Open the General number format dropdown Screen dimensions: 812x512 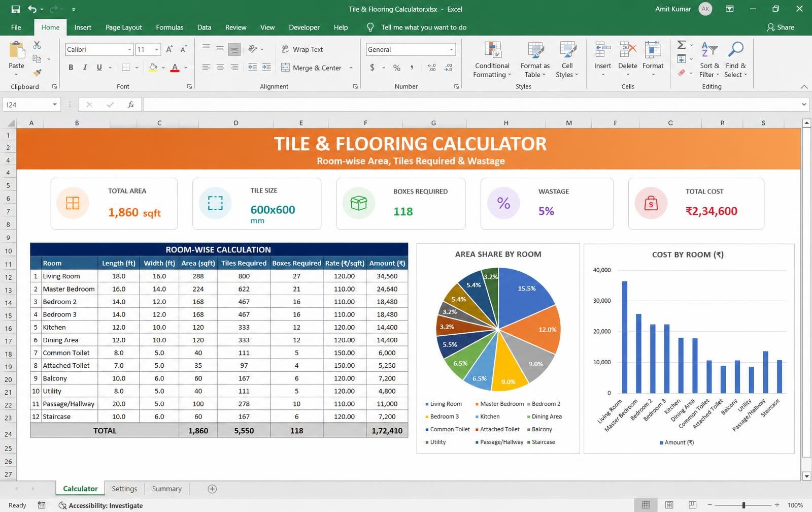click(451, 49)
